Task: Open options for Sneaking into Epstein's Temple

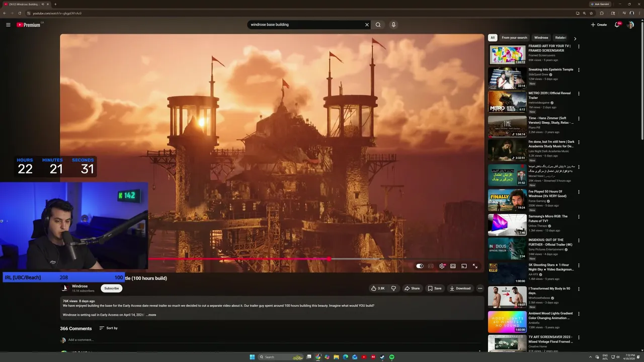Action: click(579, 70)
